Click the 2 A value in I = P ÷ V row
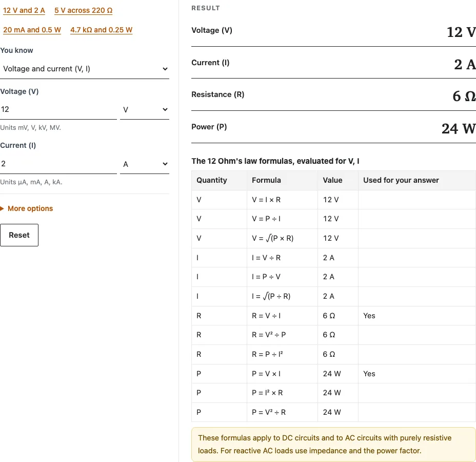 pos(328,277)
